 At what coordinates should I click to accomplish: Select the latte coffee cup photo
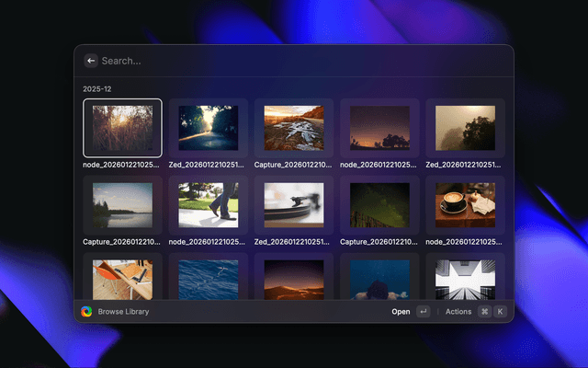pyautogui.click(x=466, y=204)
